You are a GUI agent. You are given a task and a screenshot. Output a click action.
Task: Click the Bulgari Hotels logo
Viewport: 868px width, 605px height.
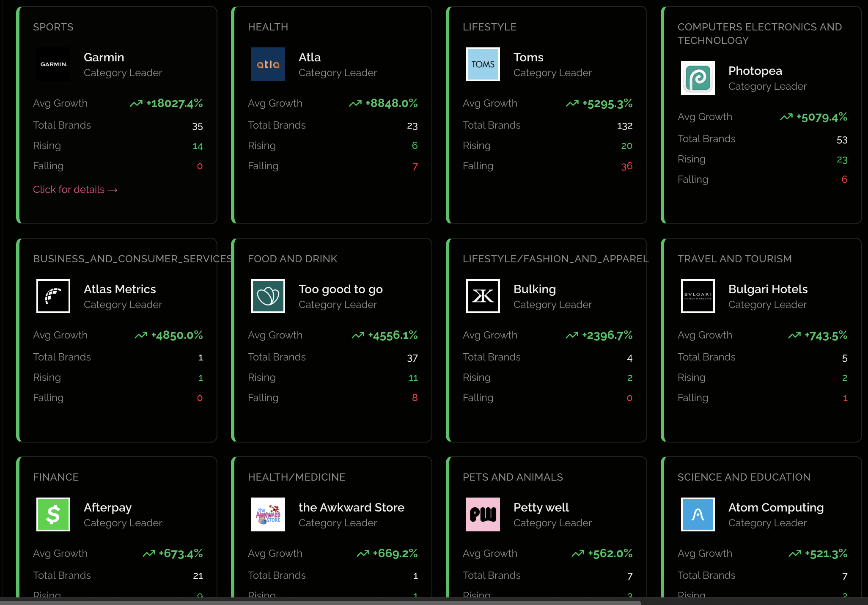[698, 296]
